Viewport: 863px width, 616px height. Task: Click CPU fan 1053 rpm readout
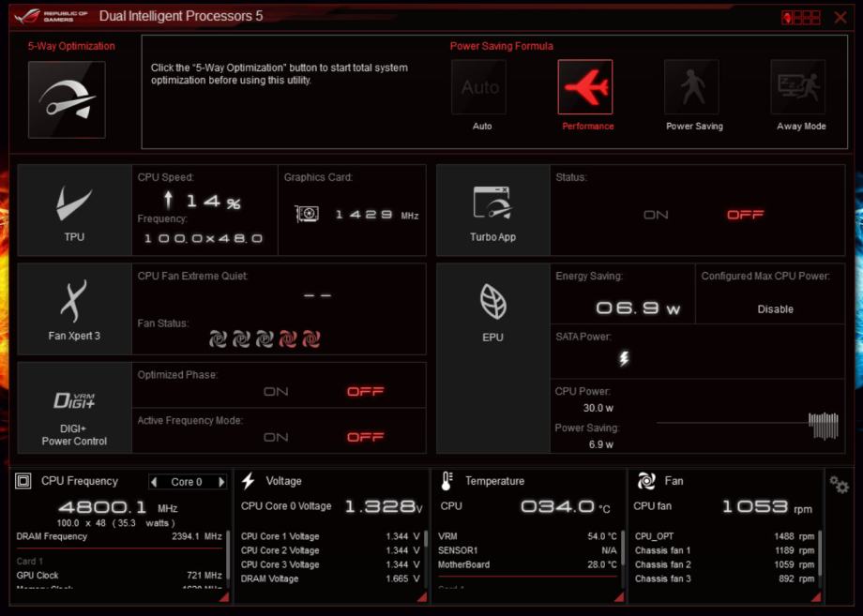coord(766,506)
